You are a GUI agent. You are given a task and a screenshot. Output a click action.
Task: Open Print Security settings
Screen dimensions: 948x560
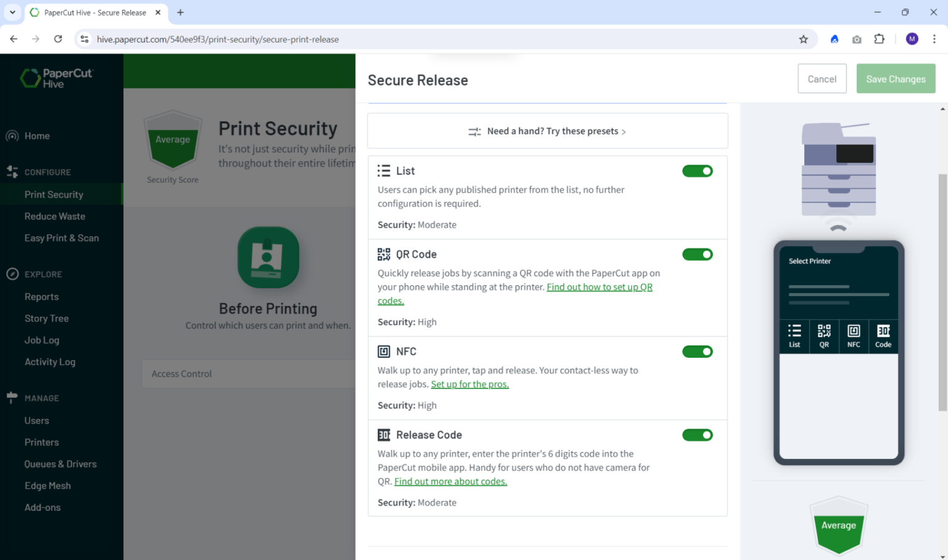pos(53,194)
